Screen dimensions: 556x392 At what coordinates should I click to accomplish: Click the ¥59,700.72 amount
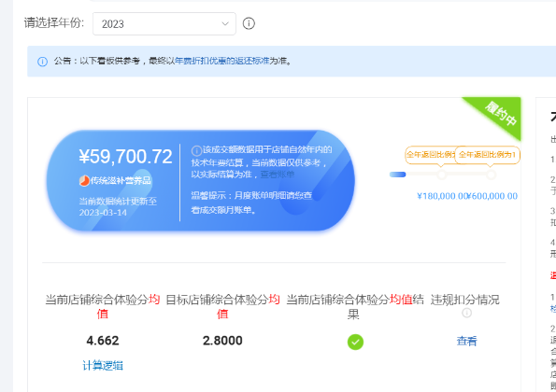point(125,157)
